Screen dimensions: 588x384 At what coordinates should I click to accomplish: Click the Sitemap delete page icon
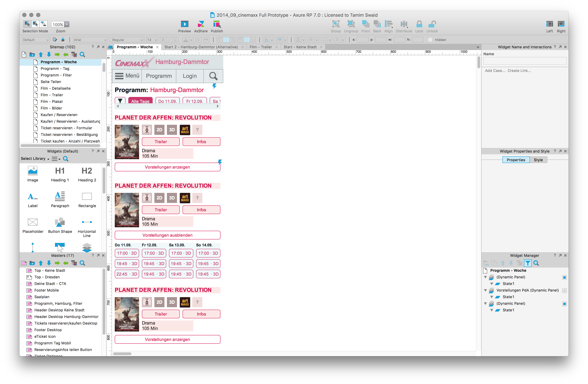click(x=74, y=55)
